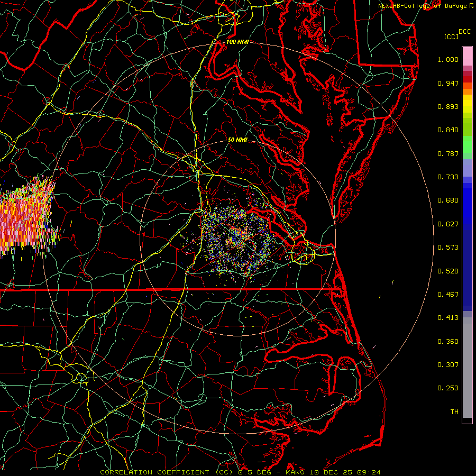
Task: Click the 0.787 color scale value
Action: click(448, 153)
